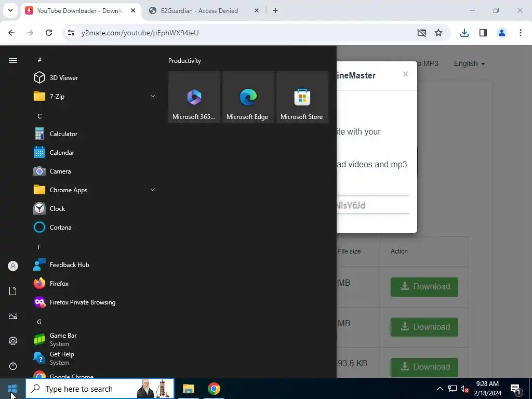This screenshot has width=532, height=399.
Task: Switch to YouTube Downloader tab
Action: click(x=81, y=11)
